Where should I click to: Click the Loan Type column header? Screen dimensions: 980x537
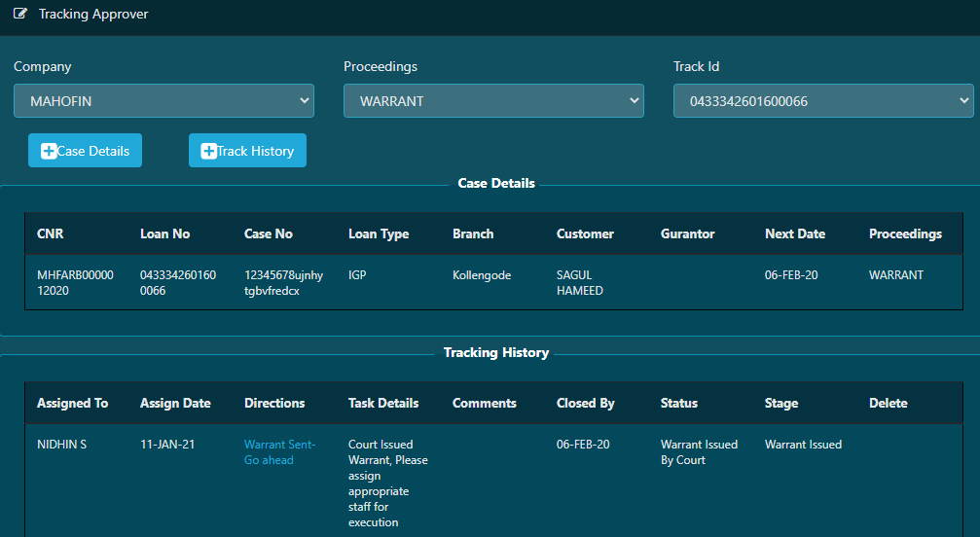pyautogui.click(x=379, y=234)
